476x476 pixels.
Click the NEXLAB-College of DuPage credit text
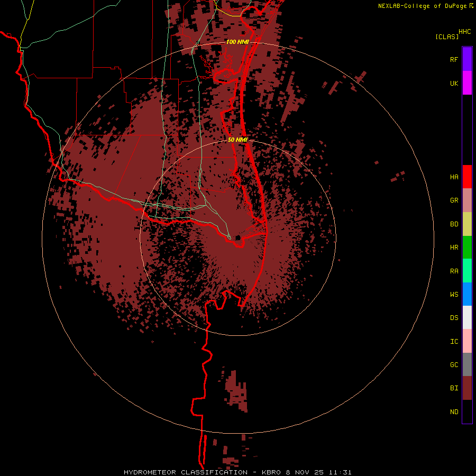(422, 6)
